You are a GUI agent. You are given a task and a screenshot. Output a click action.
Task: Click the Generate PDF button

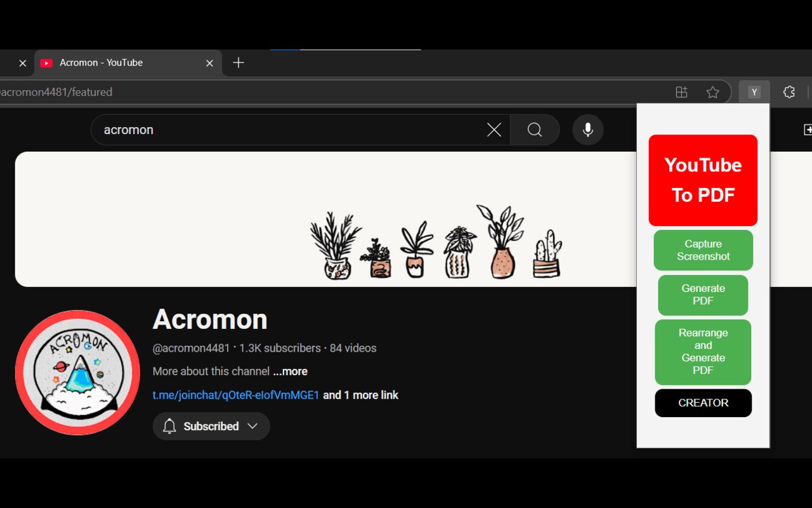click(x=703, y=295)
